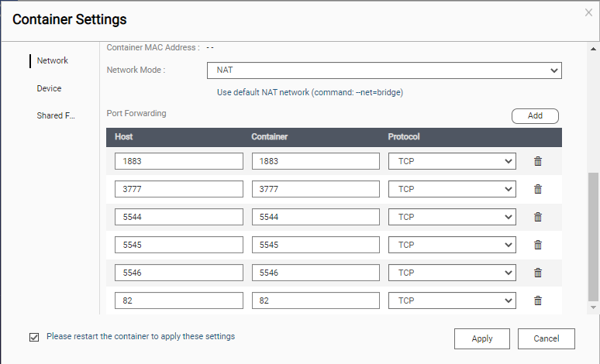Cancel the settings changes
This screenshot has width=600, height=364.
547,338
